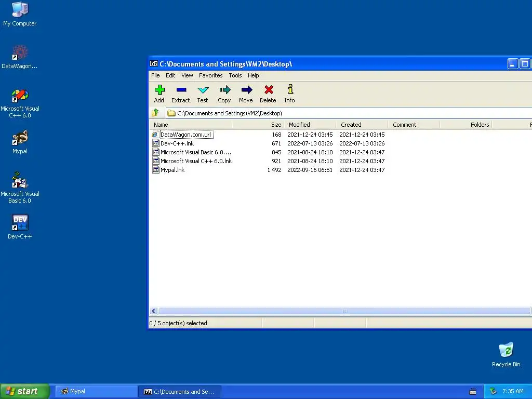Image resolution: width=532 pixels, height=399 pixels.
Task: Open the Windows start button
Action: pos(25,391)
